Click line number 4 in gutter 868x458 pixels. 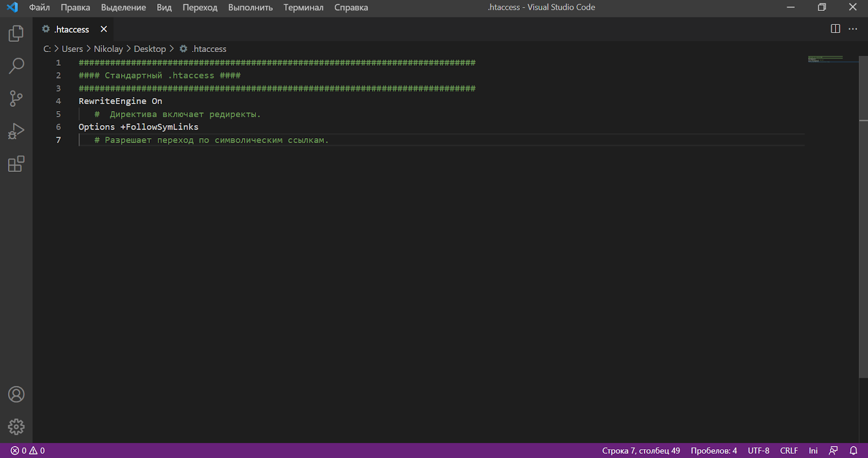tap(59, 101)
